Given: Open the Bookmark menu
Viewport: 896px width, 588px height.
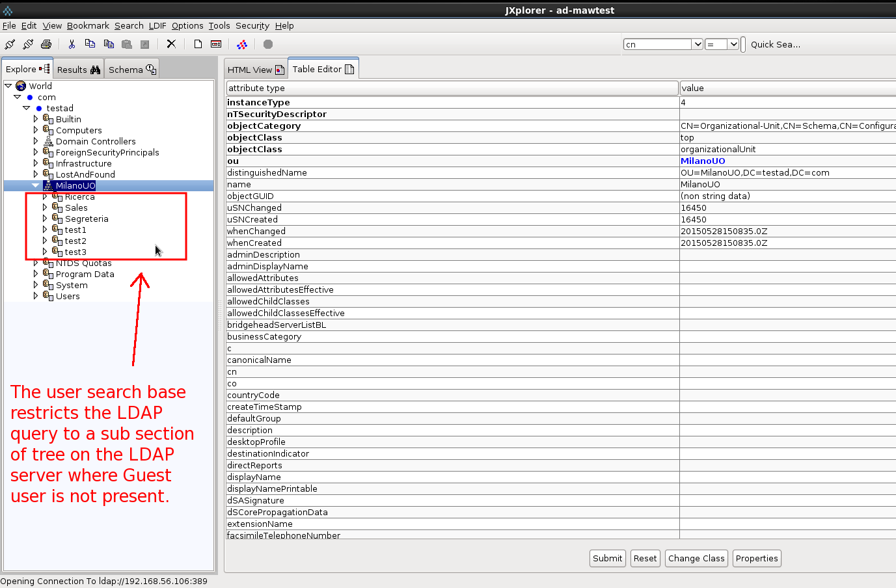Looking at the screenshot, I should click(x=88, y=26).
